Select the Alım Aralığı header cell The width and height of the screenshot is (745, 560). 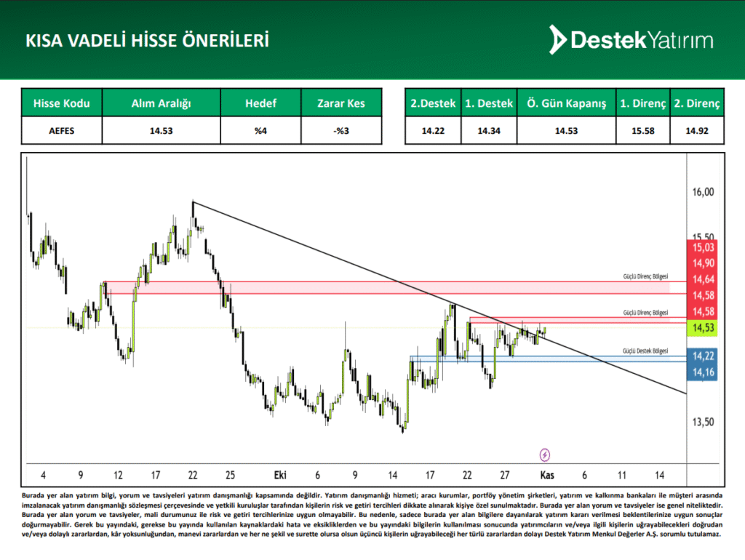point(160,103)
